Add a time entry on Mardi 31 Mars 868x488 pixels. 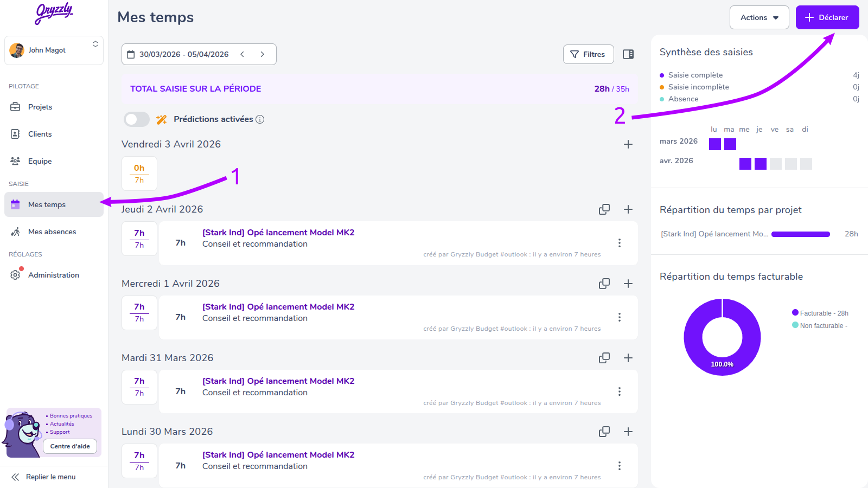coord(628,358)
